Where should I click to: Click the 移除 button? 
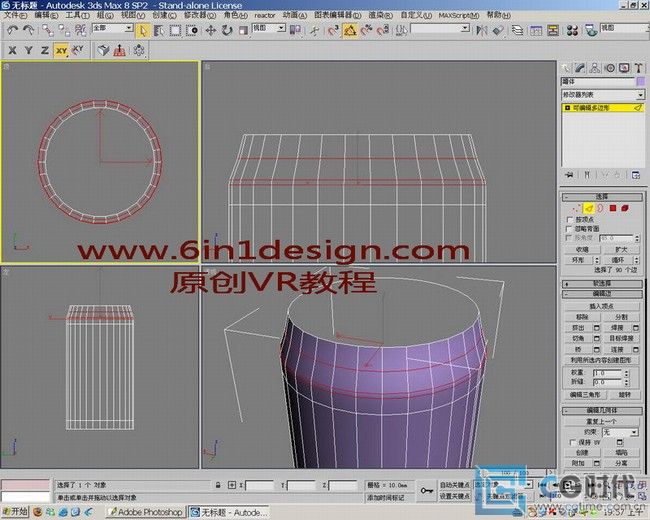pyautogui.click(x=582, y=317)
